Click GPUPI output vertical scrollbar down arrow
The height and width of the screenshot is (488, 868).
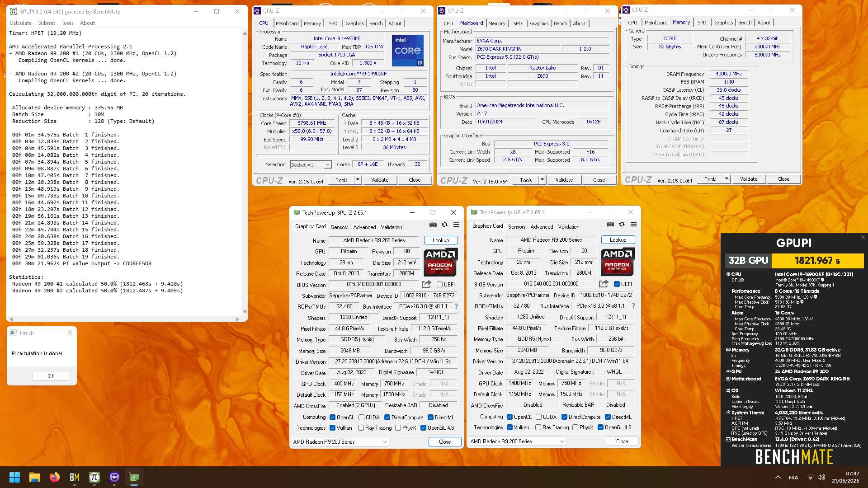(245, 312)
